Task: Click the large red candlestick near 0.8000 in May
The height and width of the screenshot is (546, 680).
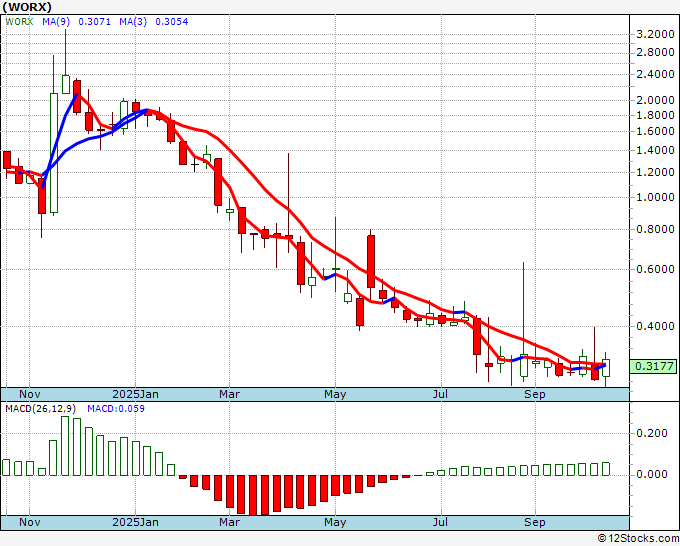Action: 371,262
